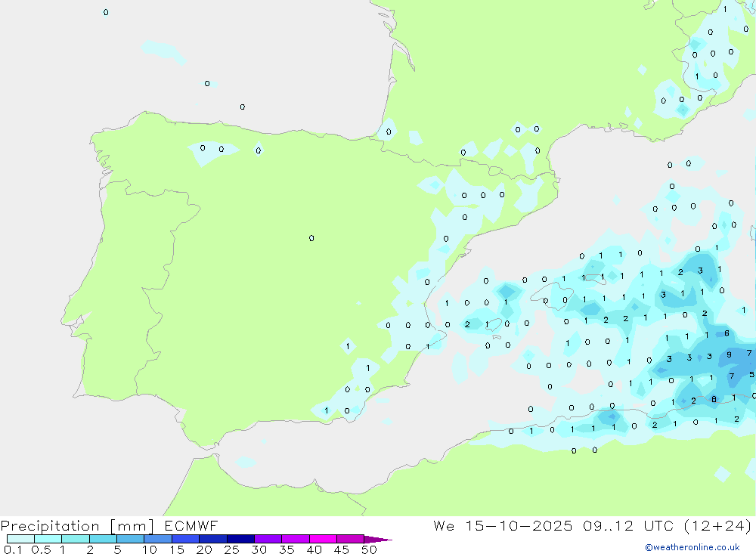Image resolution: width=756 pixels, height=554 pixels.
Task: Click the isolated 0 in central Spain
Action: (311, 239)
